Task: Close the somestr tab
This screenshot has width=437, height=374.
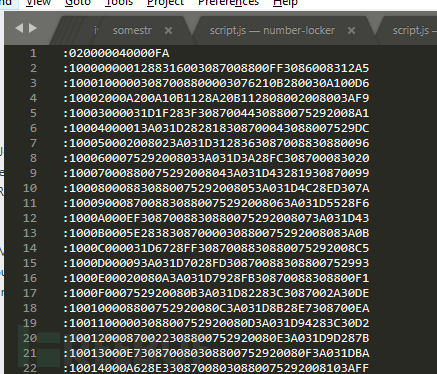Action: point(168,31)
